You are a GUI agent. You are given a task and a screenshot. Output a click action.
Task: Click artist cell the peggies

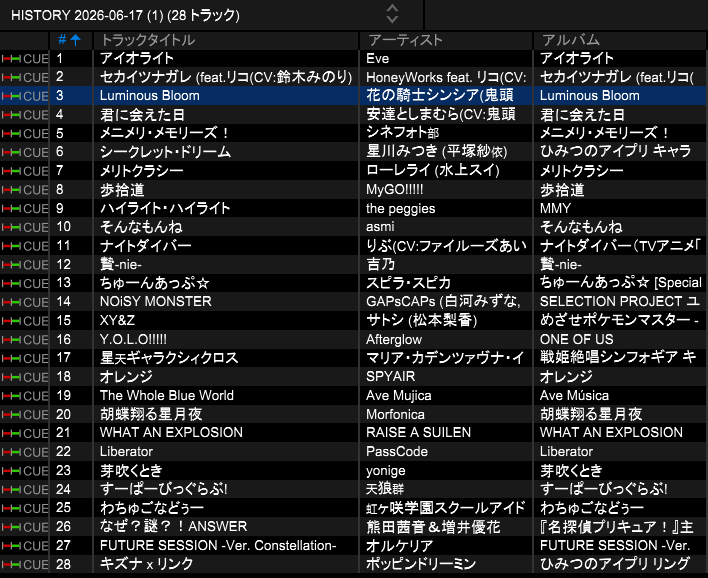tap(401, 209)
